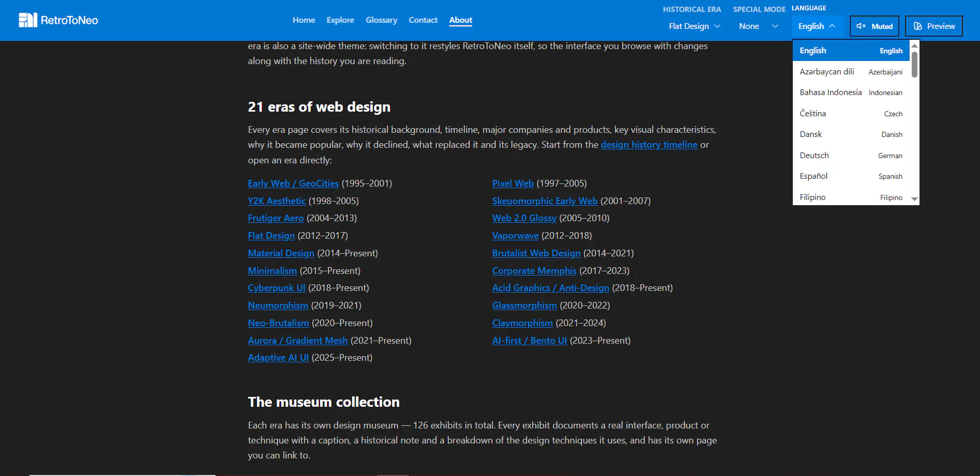The height and width of the screenshot is (476, 980).
Task: Select Bahasa Indonesia language option
Action: 851,93
